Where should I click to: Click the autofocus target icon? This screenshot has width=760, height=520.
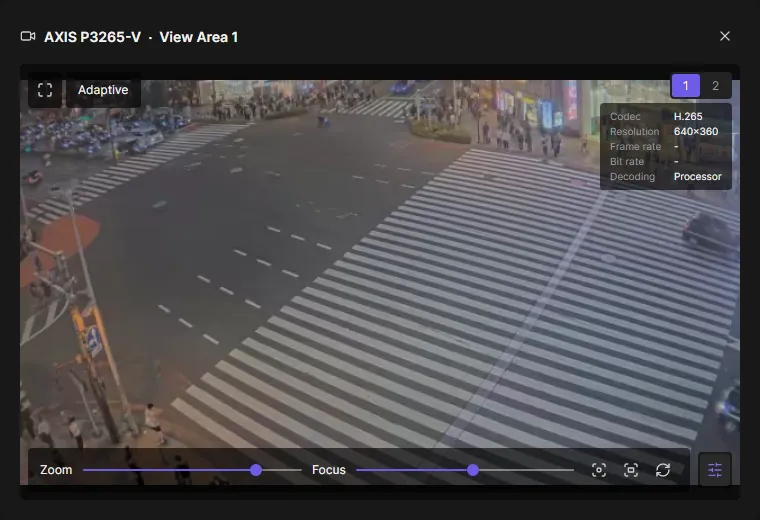tap(599, 470)
